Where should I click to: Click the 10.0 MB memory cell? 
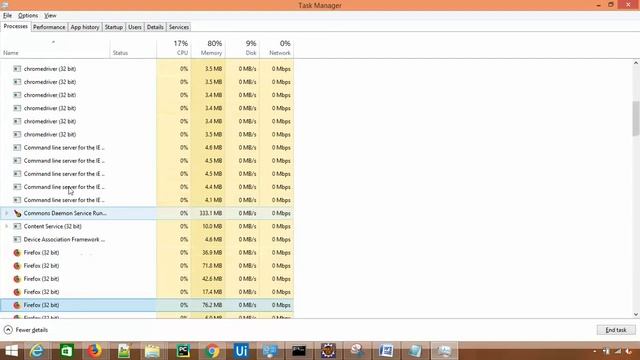[x=208, y=226]
